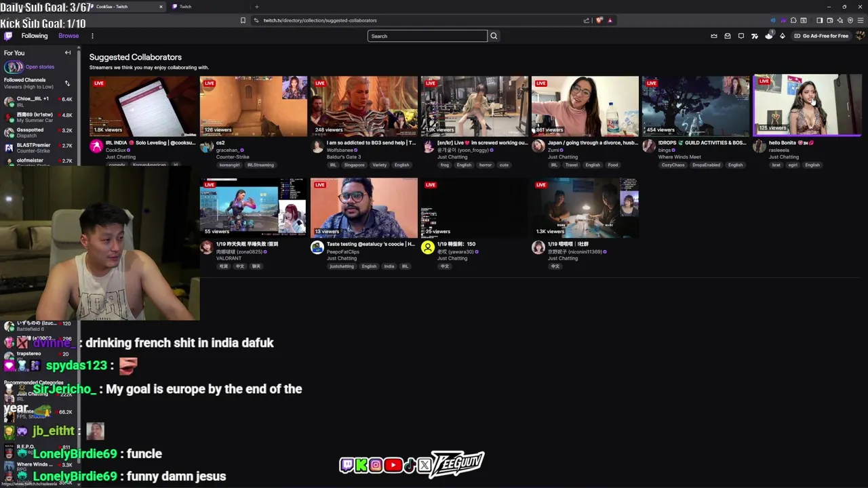Click the Baldur's Gate 3 category link

tap(344, 157)
